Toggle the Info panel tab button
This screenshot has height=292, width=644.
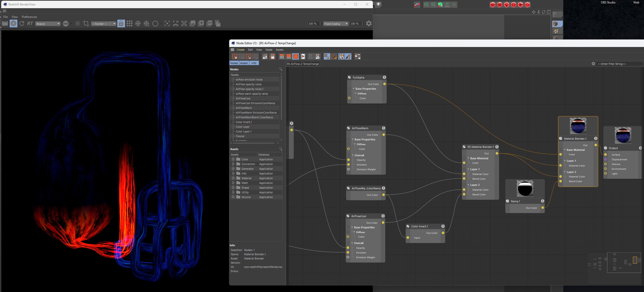pyautogui.click(x=254, y=63)
